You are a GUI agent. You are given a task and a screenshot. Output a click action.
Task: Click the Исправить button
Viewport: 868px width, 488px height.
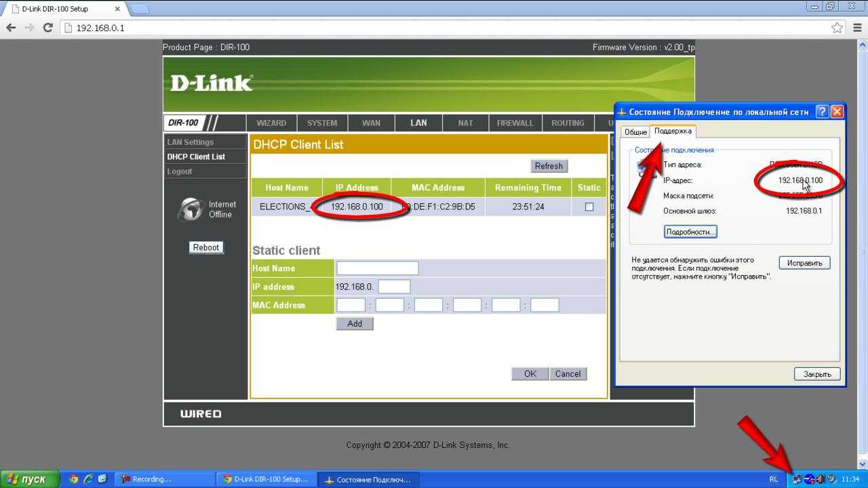(804, 263)
